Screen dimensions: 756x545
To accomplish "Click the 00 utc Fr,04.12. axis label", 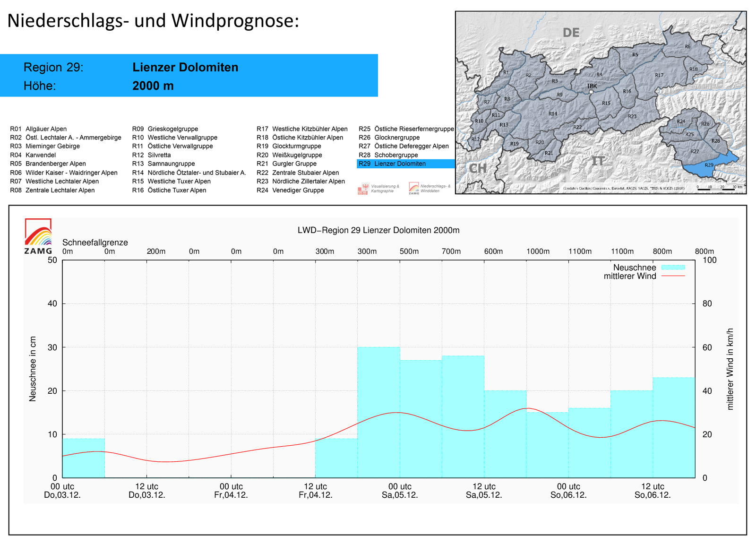I will (231, 491).
